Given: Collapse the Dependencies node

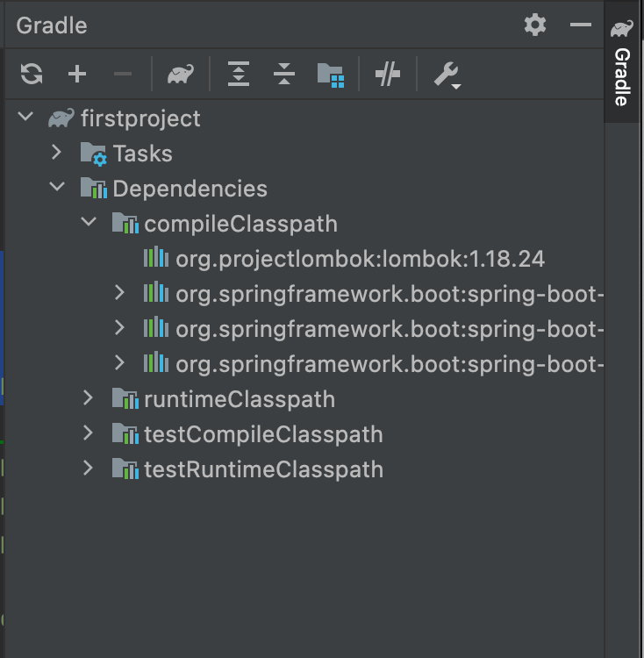Looking at the screenshot, I should [57, 186].
